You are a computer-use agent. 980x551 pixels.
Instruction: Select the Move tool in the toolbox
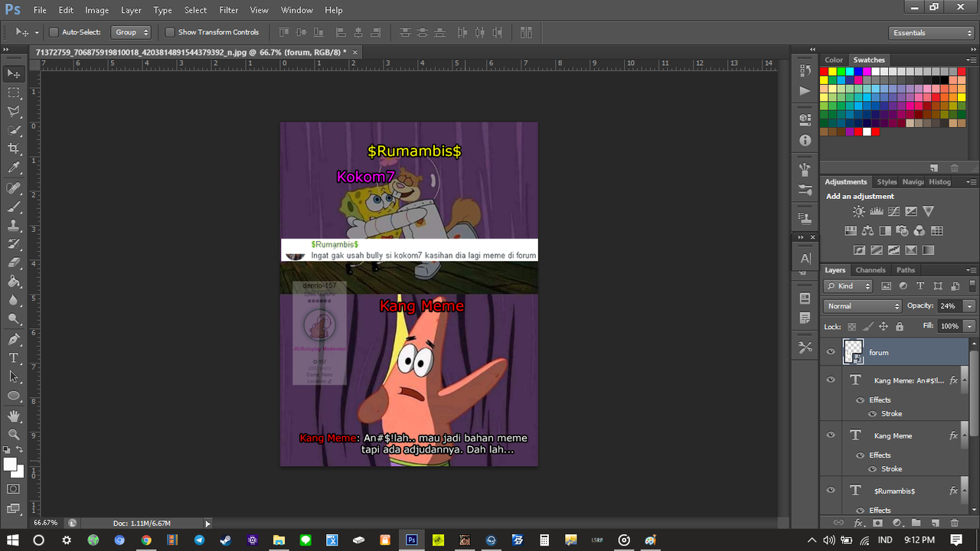(x=14, y=73)
